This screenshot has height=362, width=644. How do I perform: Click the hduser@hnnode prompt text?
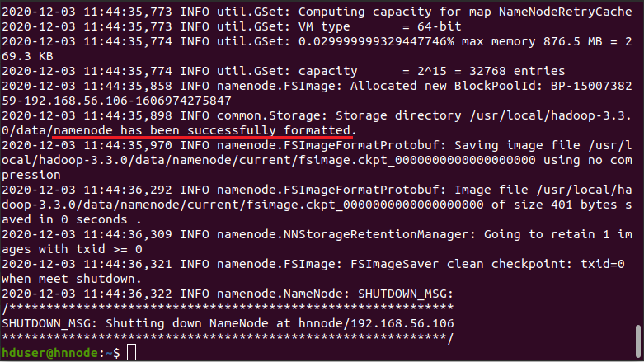pos(49,353)
